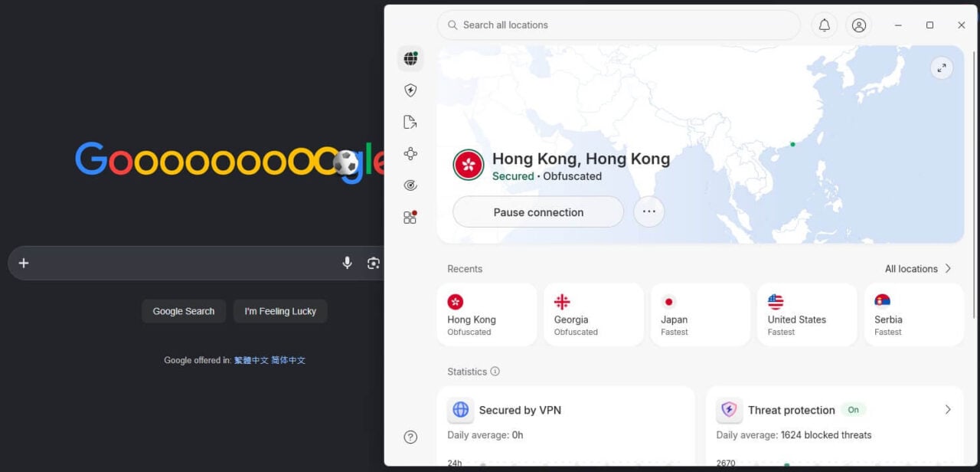This screenshot has width=980, height=472.
Task: Expand Threat protection details chevron
Action: pyautogui.click(x=948, y=410)
